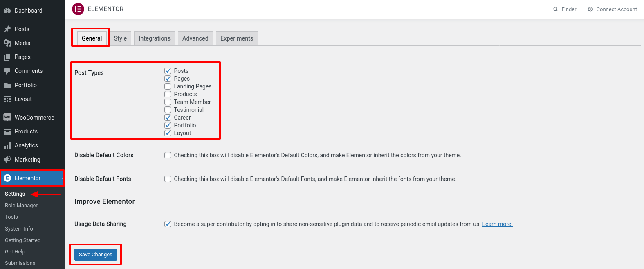This screenshot has height=269, width=644.
Task: Click the WooCommerce logo icon
Action: [7, 118]
